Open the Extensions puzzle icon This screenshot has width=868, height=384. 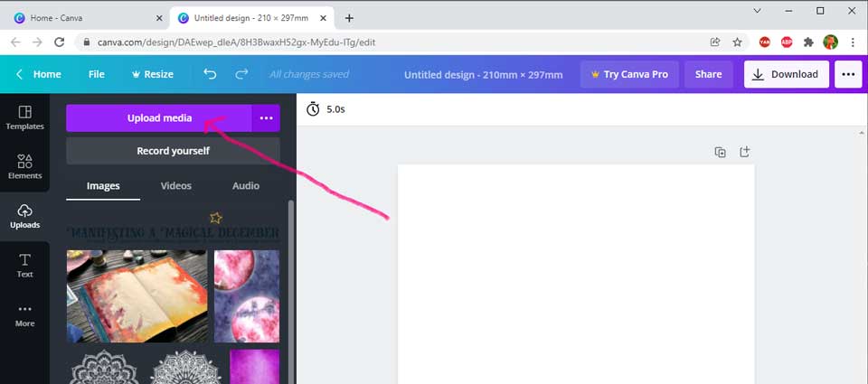tap(808, 42)
